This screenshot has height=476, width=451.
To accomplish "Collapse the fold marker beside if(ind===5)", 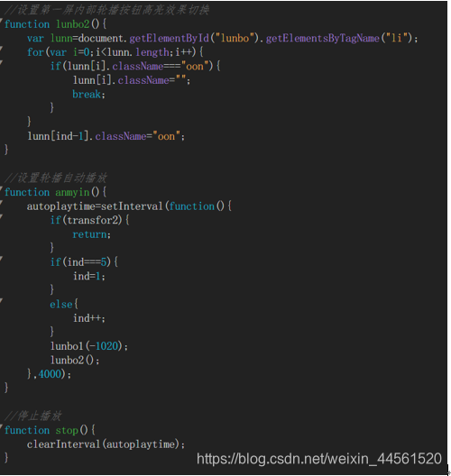I will 2,259.
